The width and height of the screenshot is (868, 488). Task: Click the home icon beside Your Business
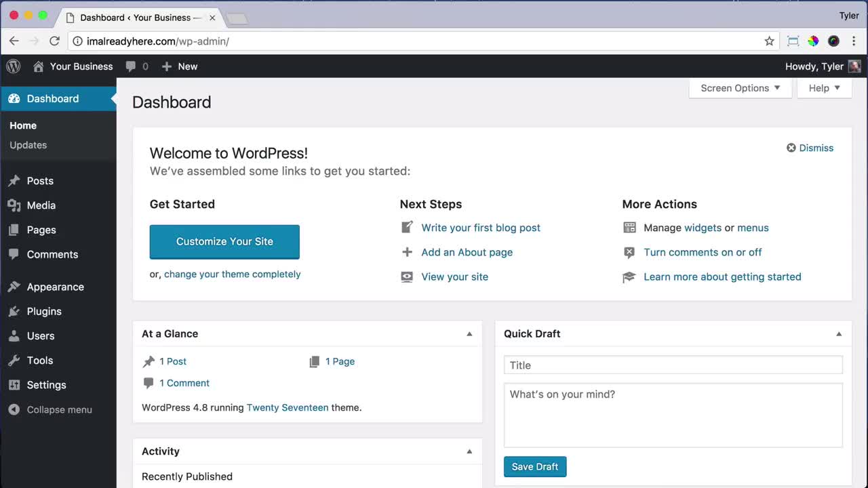tap(39, 66)
